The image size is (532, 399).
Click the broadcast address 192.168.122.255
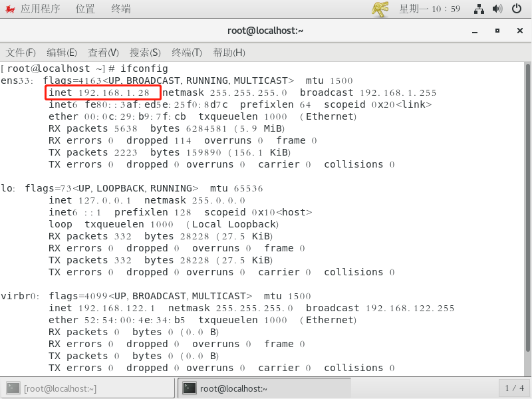(410, 308)
